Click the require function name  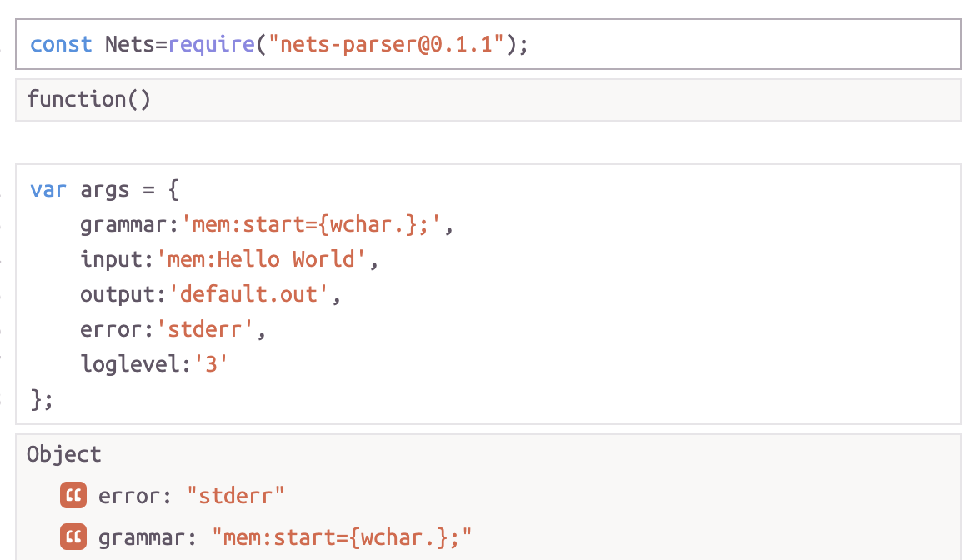pyautogui.click(x=212, y=45)
